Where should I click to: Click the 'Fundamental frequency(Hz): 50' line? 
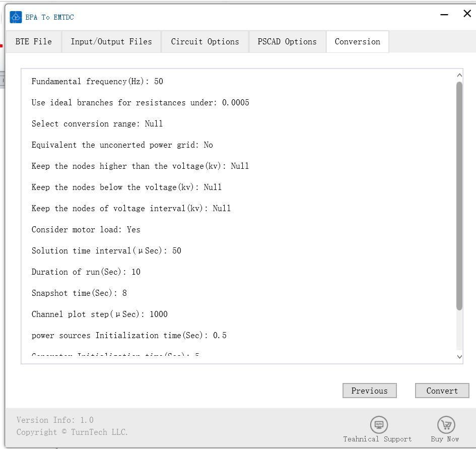click(97, 82)
